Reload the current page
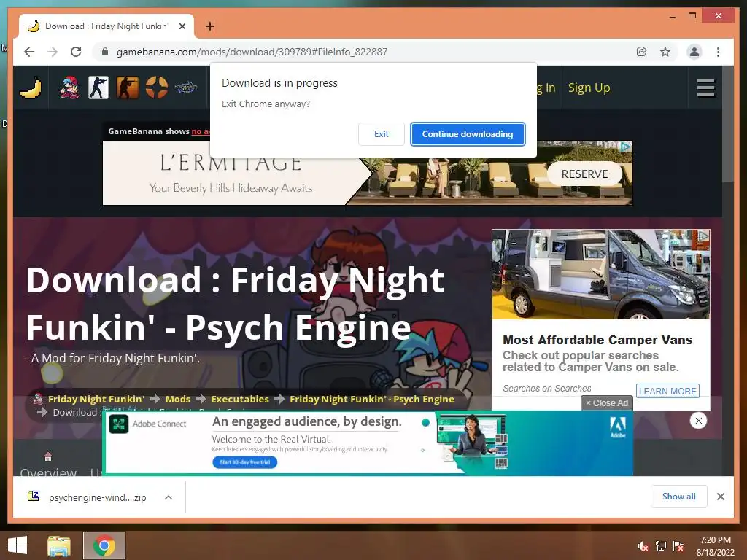The width and height of the screenshot is (747, 560). [x=76, y=52]
